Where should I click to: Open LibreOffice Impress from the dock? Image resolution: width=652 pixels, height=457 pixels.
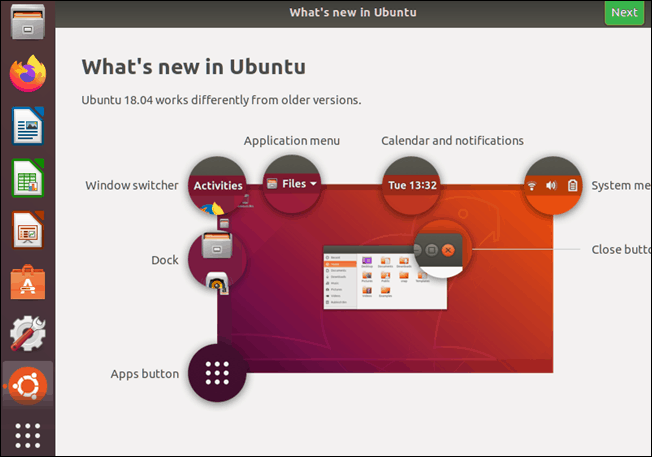(x=27, y=230)
